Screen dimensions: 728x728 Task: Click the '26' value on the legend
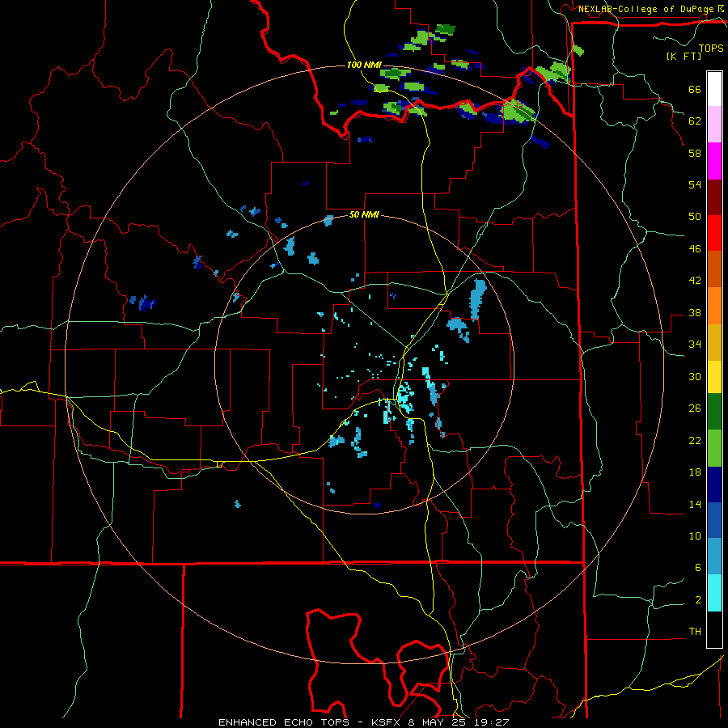click(695, 408)
